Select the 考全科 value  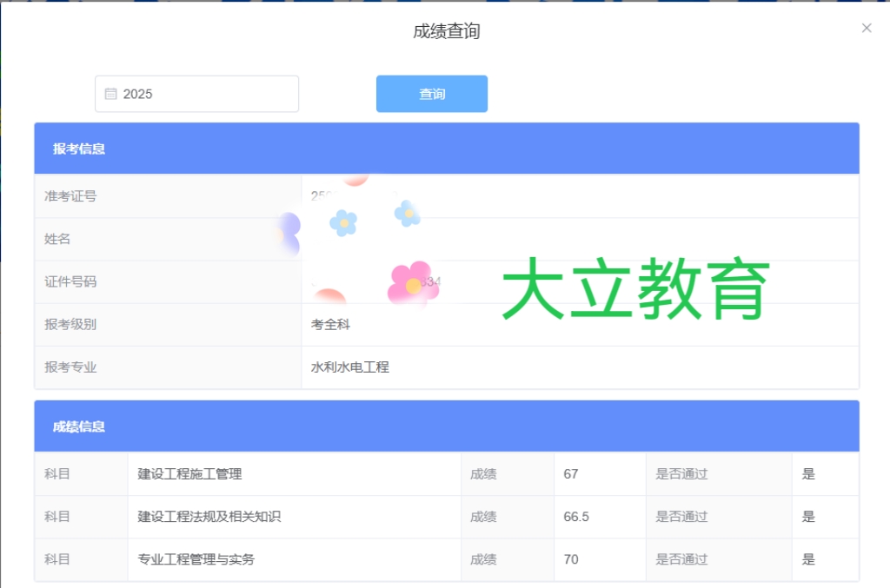330,324
